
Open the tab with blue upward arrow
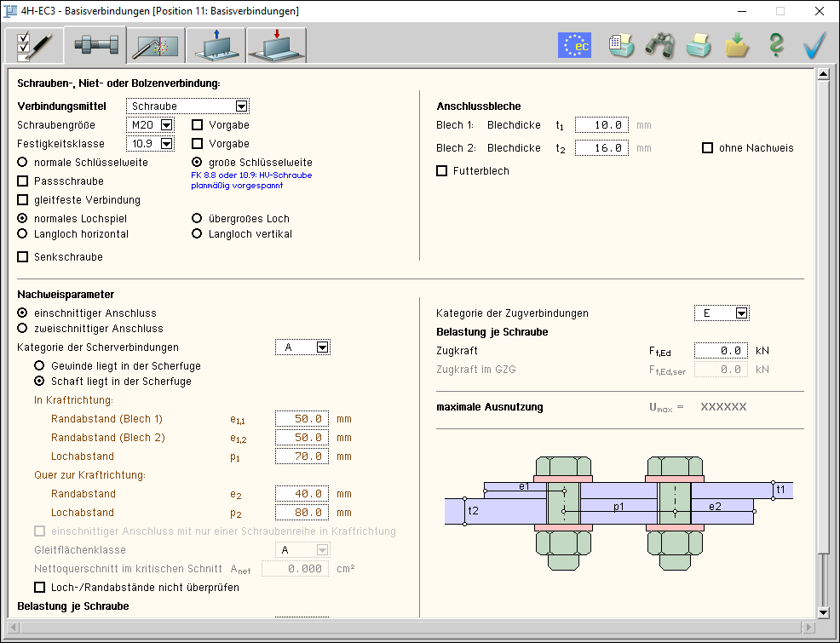(x=216, y=46)
